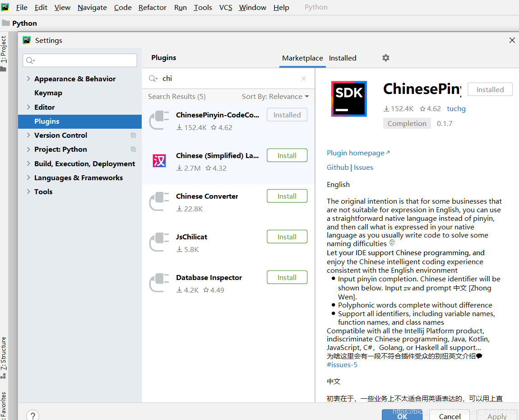Screen dimensions: 519x420
Task: Open the Help menu
Action: pyautogui.click(x=281, y=7)
